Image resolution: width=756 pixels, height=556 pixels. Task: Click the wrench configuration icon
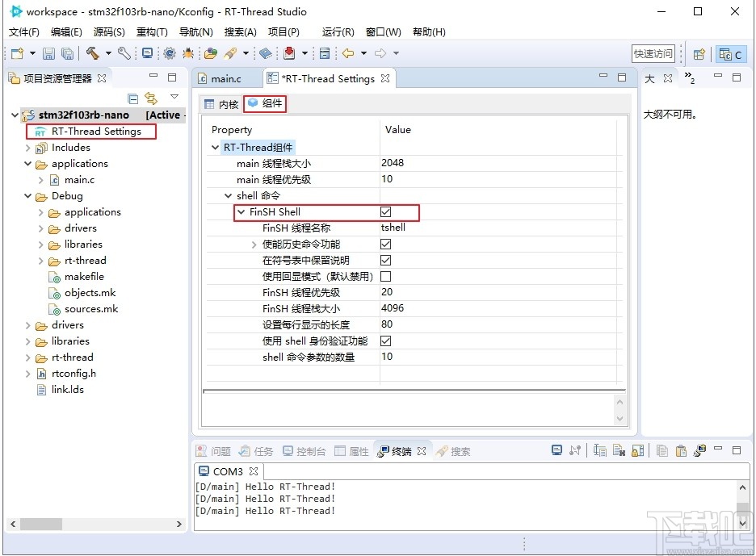pyautogui.click(x=123, y=54)
